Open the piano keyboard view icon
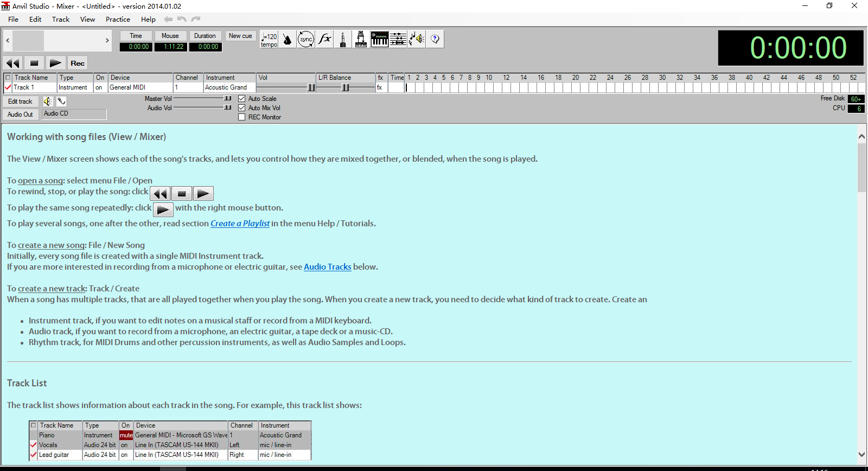This screenshot has height=471, width=868. point(380,40)
